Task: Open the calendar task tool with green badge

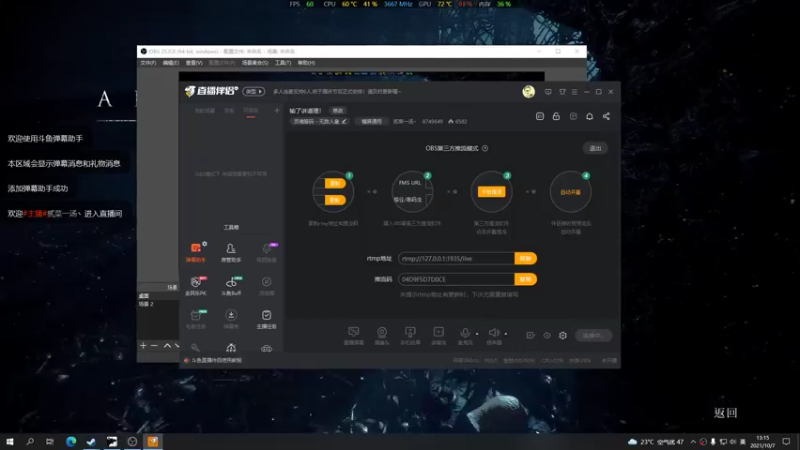Action: click(196, 319)
